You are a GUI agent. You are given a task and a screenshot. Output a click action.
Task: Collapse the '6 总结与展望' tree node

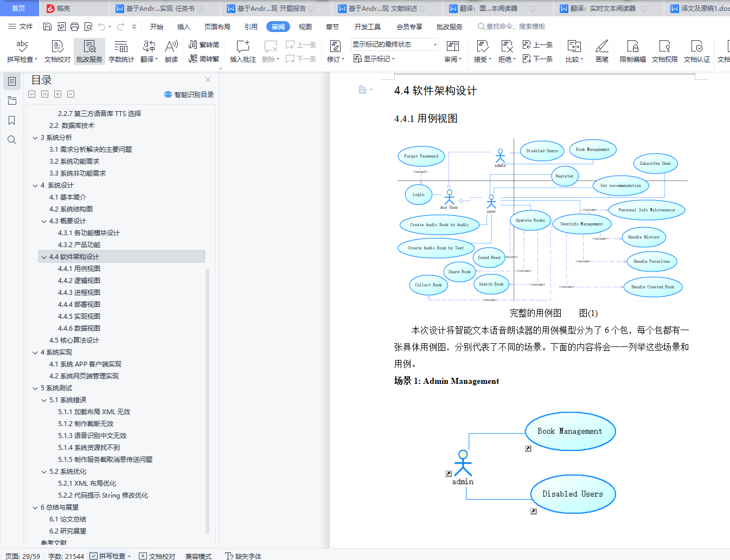(x=35, y=507)
